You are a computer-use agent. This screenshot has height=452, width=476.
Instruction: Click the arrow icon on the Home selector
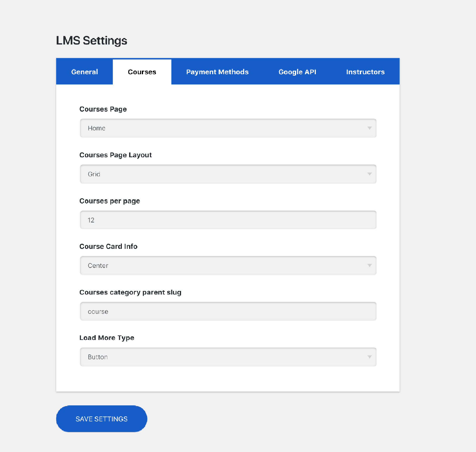point(370,128)
